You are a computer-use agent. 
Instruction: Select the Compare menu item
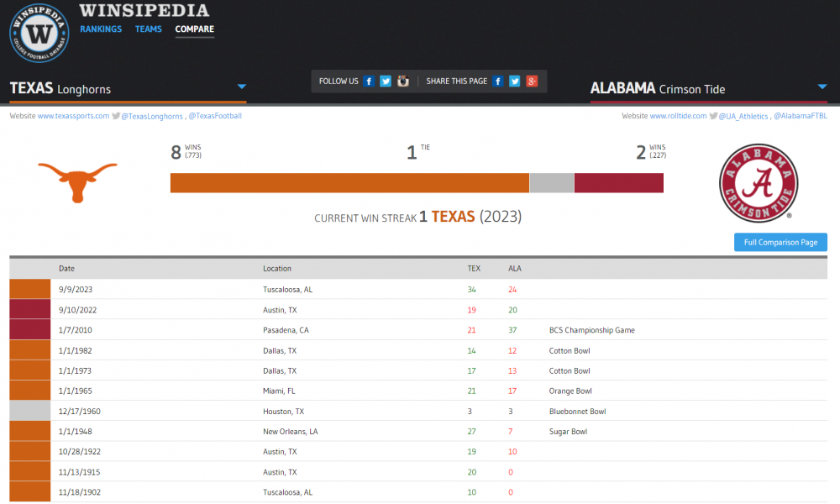(x=194, y=29)
